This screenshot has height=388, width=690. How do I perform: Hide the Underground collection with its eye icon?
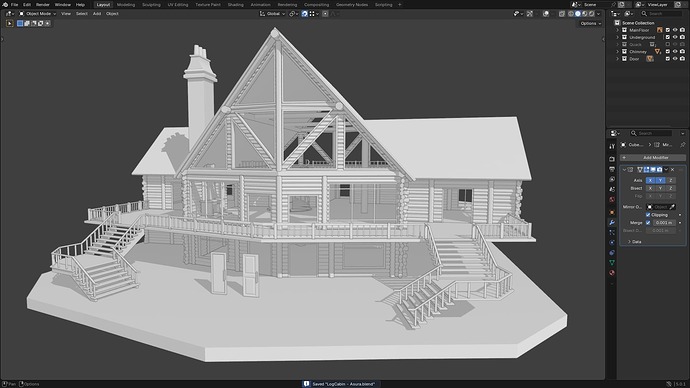(x=675, y=37)
